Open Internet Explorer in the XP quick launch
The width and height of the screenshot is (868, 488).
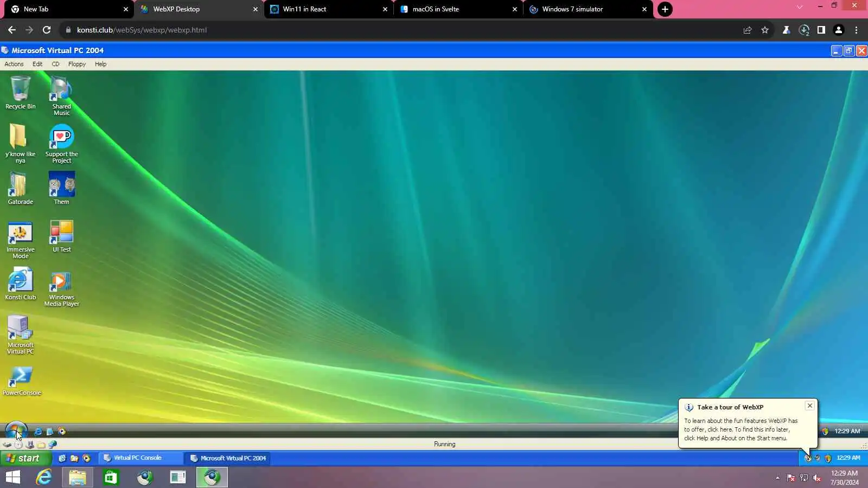point(62,458)
